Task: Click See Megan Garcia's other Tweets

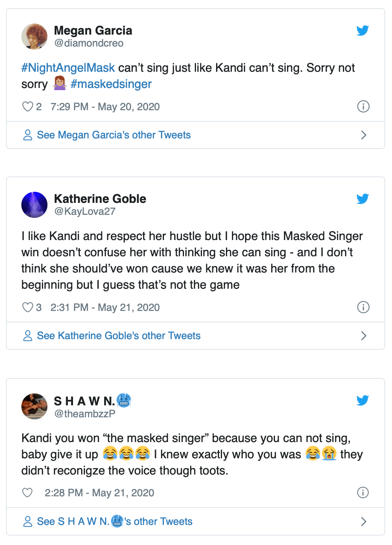Action: pos(114,135)
